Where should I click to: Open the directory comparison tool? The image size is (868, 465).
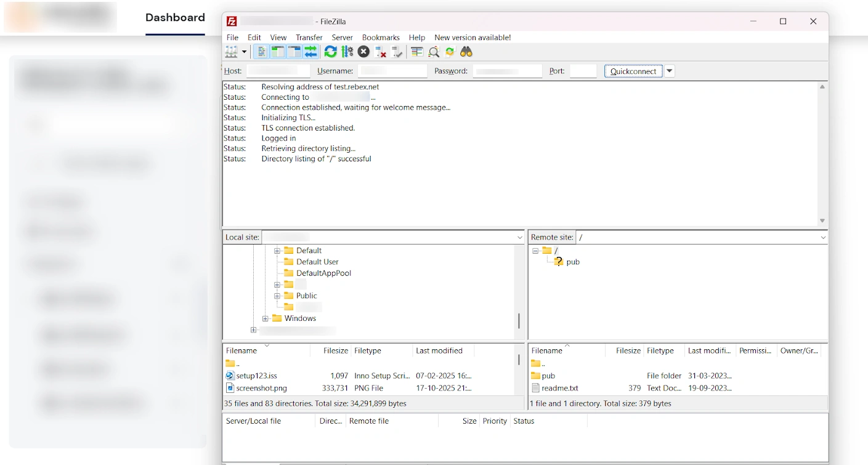pyautogui.click(x=416, y=52)
